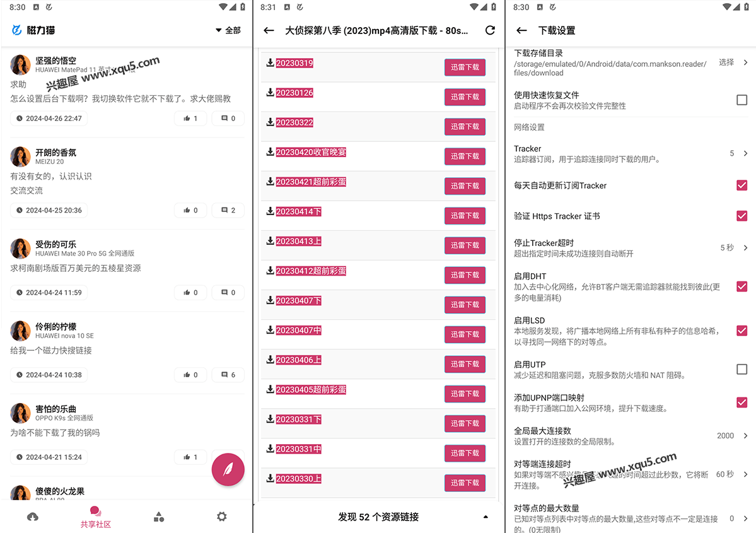Viewport: 756px width, 533px height.
Task: Disable the 启用DHT checkbox
Action: click(x=741, y=286)
